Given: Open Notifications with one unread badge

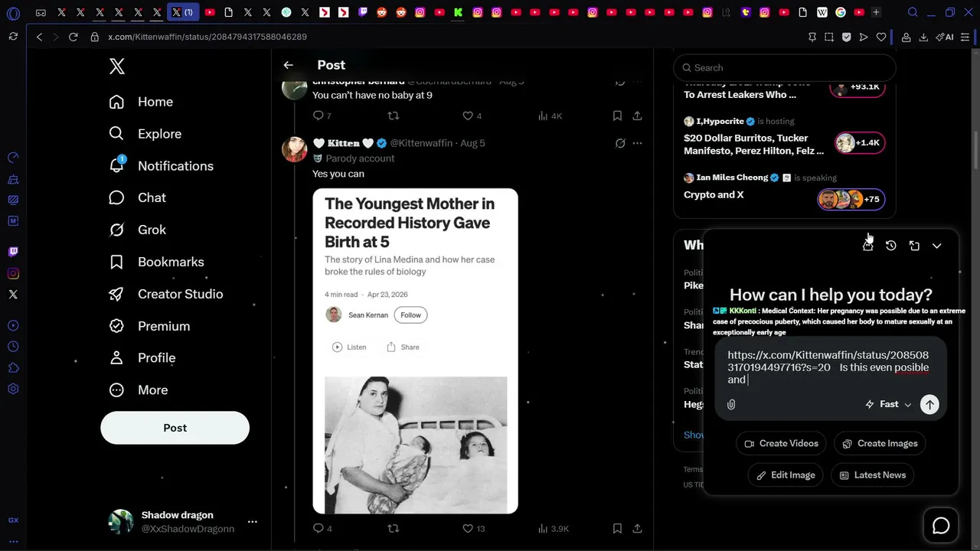Looking at the screenshot, I should (x=162, y=166).
